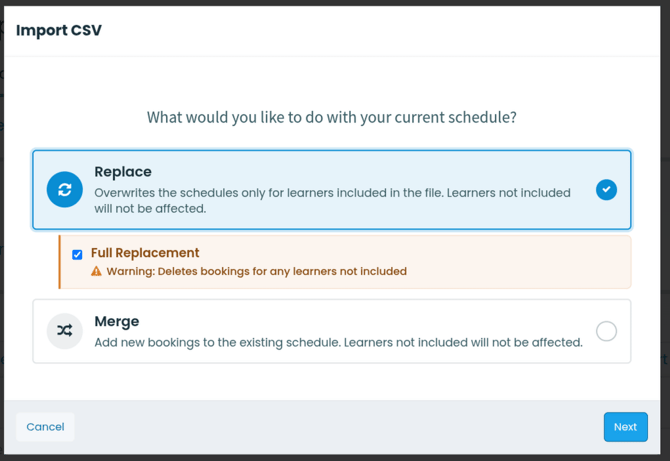Click empty footer area between Cancel and Next
Screen dimensions: 670x461
tap(338, 427)
